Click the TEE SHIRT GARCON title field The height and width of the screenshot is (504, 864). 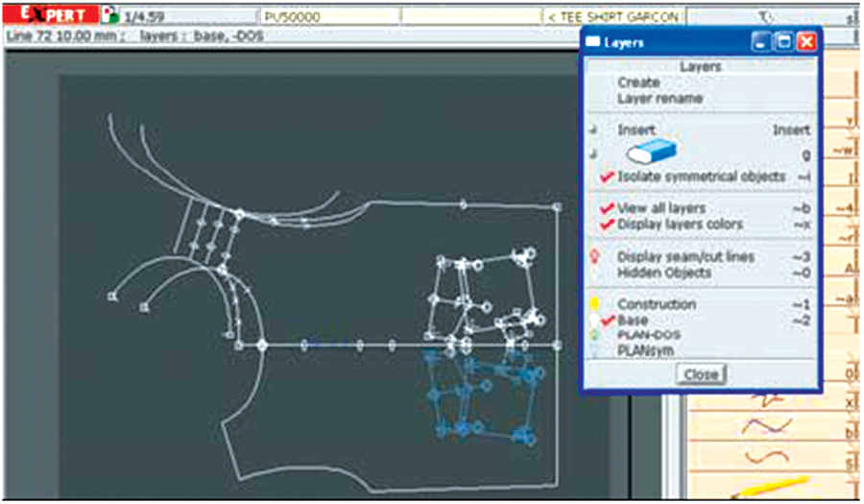pos(612,16)
